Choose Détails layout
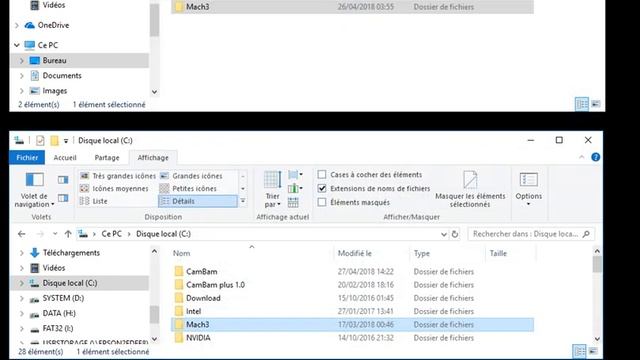 [x=198, y=201]
